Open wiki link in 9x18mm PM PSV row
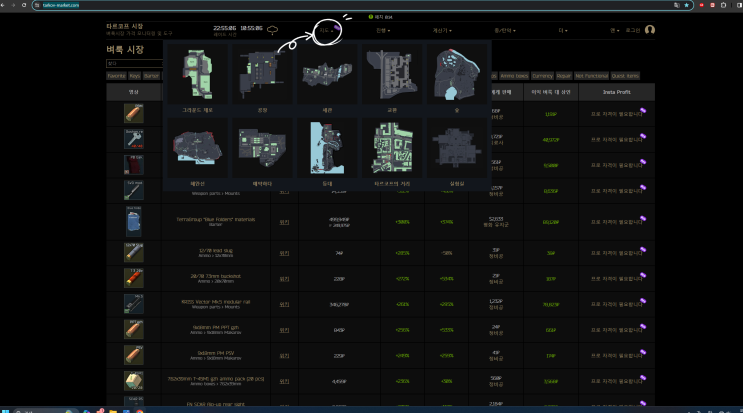The image size is (743, 413). [284, 356]
